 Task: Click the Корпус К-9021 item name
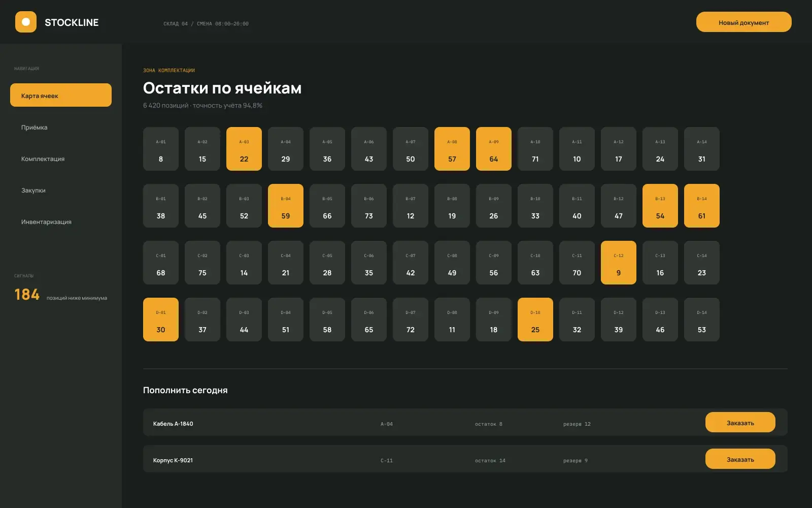pyautogui.click(x=173, y=460)
